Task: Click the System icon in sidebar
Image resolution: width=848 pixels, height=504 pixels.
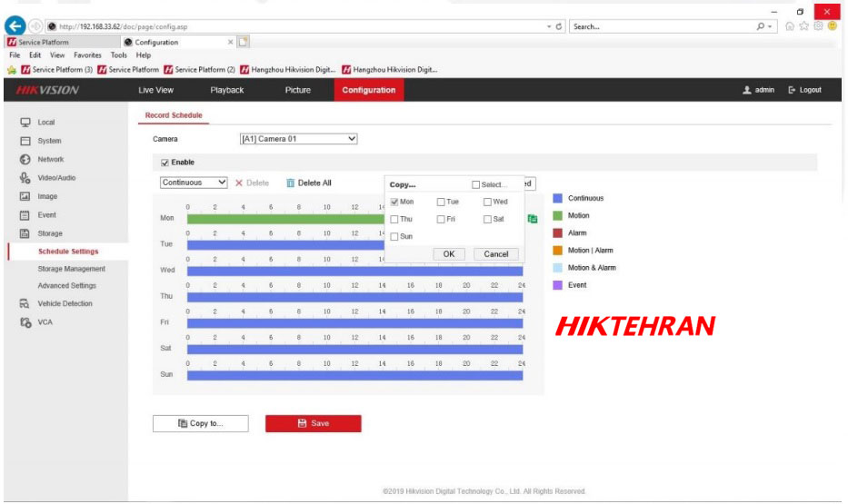Action: pos(25,141)
